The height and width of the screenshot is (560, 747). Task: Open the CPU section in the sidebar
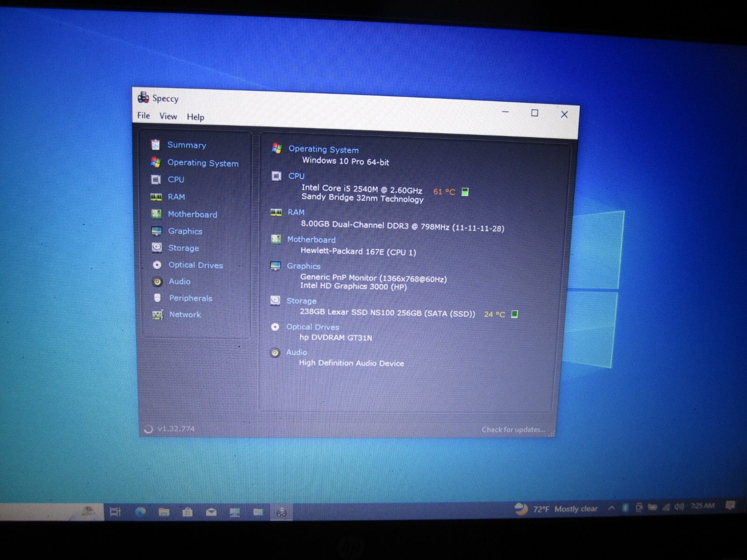[x=176, y=180]
